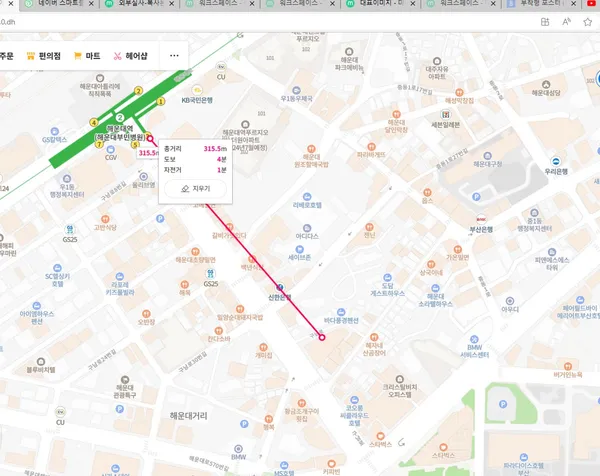Screen dimensions: 600x476
Task: Switch to the 대표이미지 browser tab
Action: [375, 3]
